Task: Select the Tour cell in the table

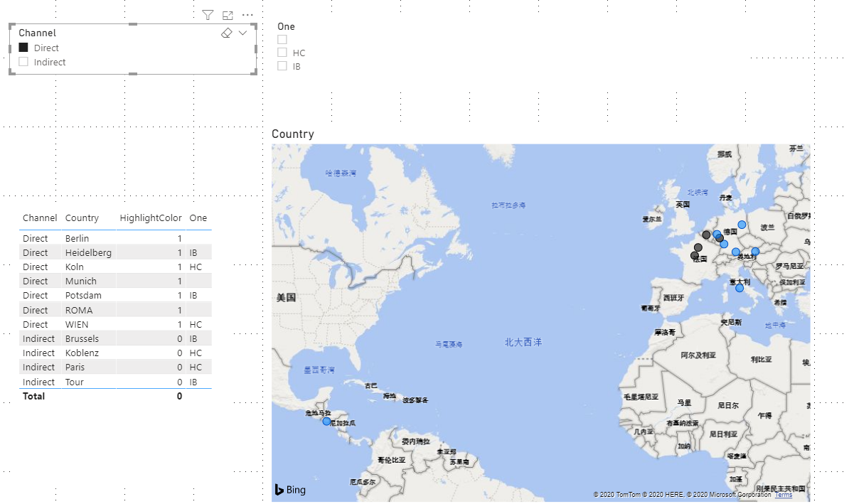Action: pyautogui.click(x=74, y=382)
